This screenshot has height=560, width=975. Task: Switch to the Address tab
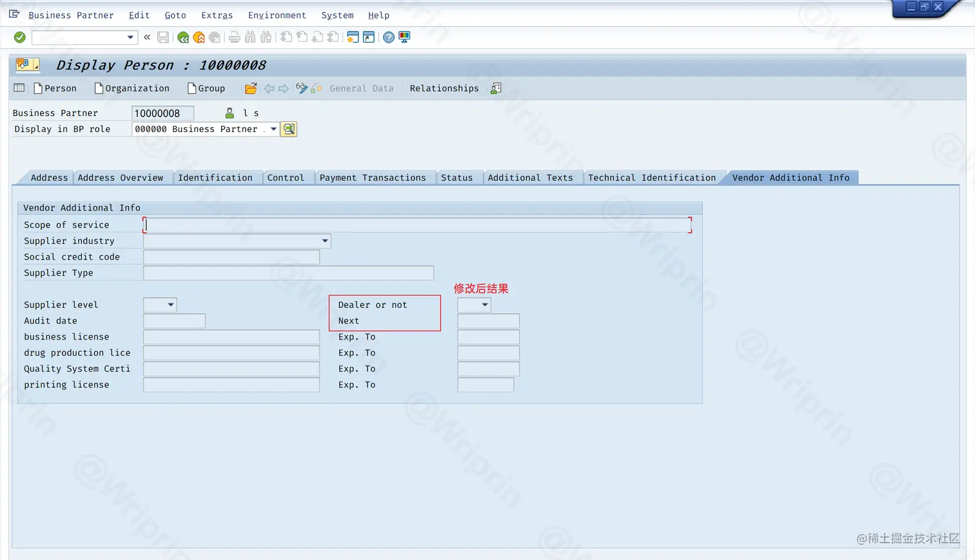(49, 178)
